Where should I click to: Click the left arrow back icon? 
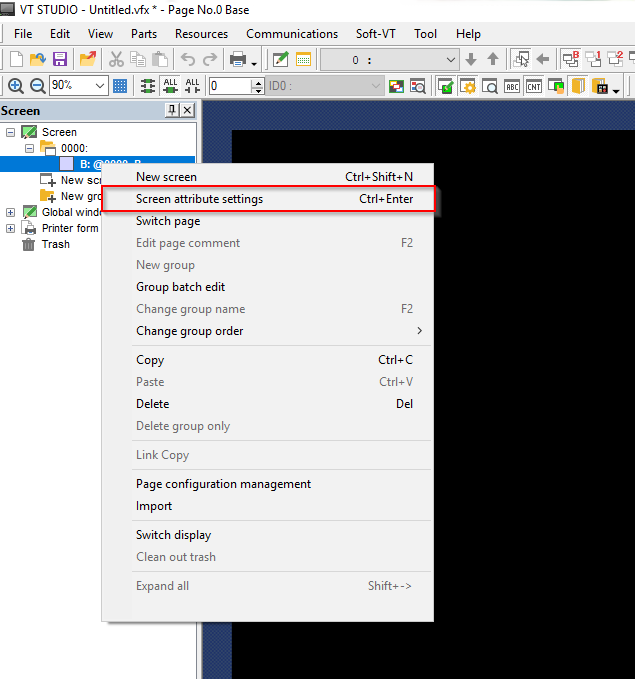(x=542, y=59)
